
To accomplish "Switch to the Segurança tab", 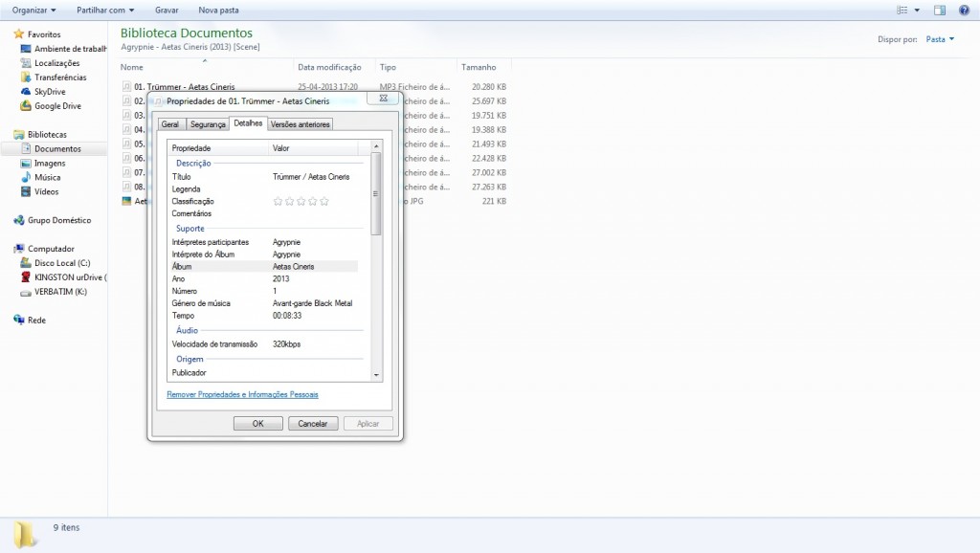I will pos(208,124).
